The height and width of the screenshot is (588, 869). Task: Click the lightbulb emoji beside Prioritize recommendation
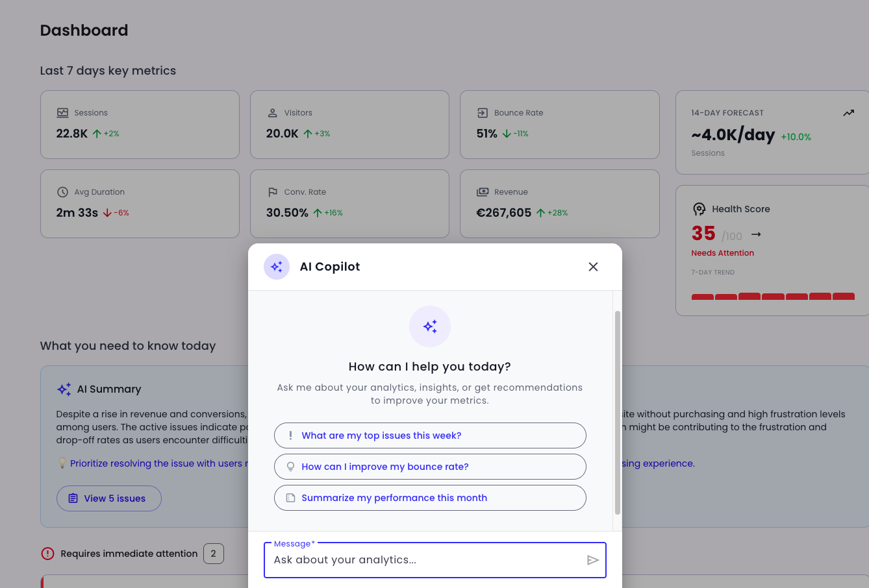click(62, 463)
